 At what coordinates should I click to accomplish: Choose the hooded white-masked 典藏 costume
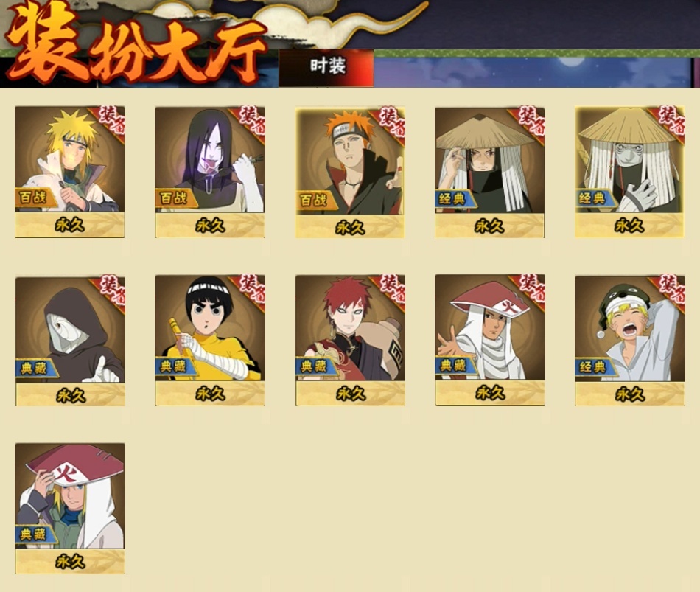pyautogui.click(x=70, y=341)
